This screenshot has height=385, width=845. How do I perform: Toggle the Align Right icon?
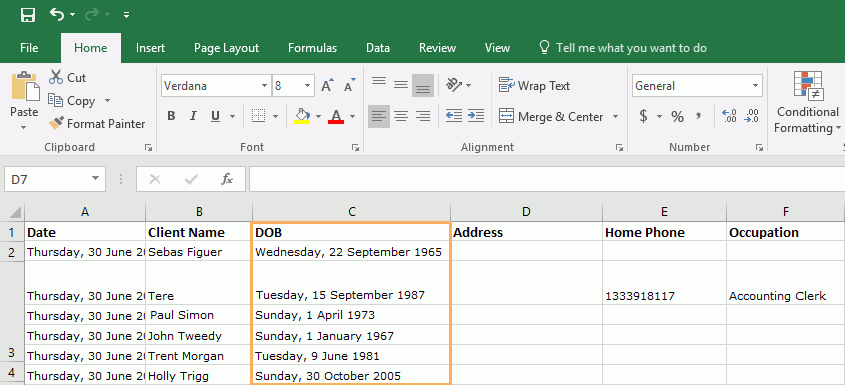tap(423, 116)
